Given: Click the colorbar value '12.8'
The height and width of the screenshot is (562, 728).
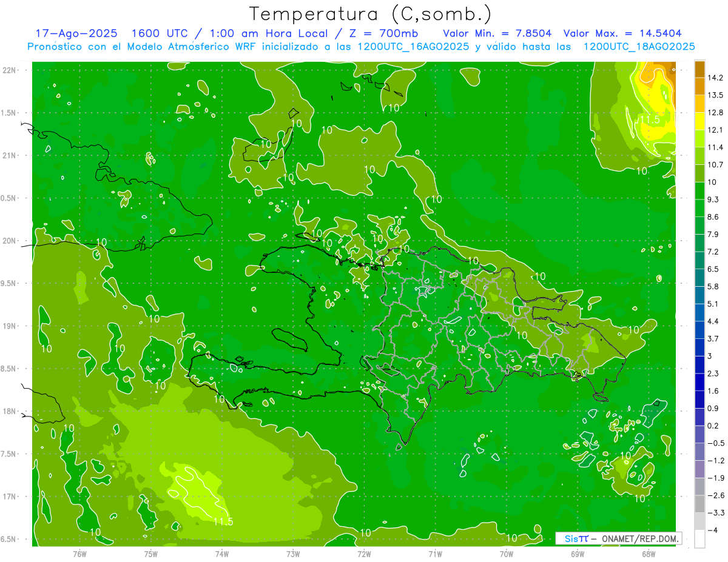Looking at the screenshot, I should click(716, 113).
